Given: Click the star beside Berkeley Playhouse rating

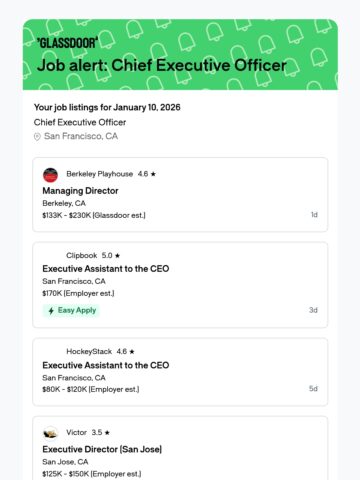Looking at the screenshot, I should coord(153,174).
